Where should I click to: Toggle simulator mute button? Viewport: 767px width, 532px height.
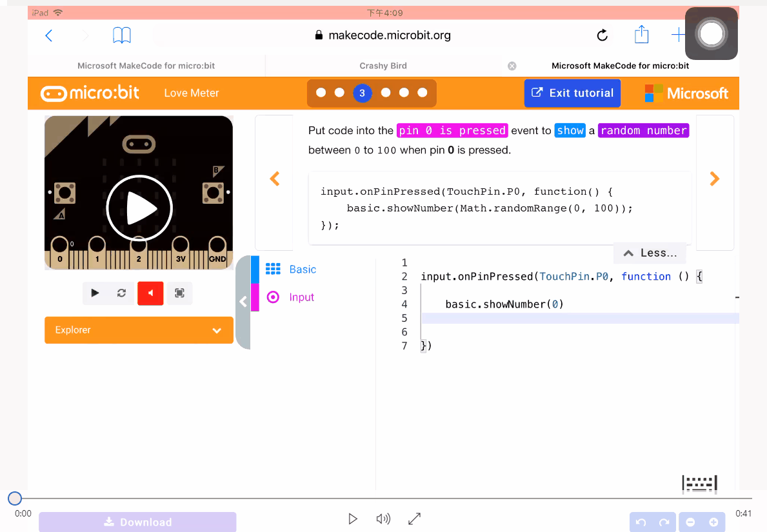(150, 293)
